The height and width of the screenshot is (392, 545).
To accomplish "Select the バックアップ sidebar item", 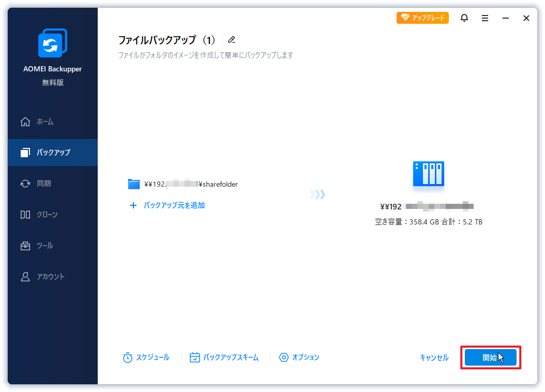I will 53,152.
